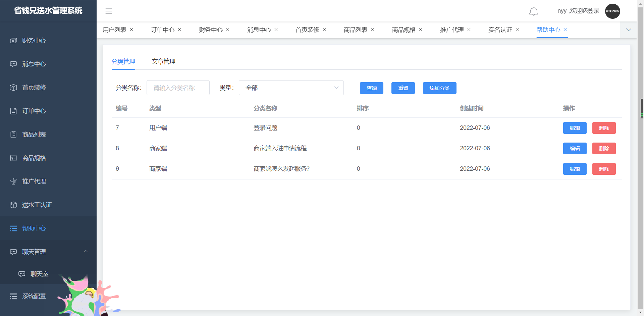Open the notification bell icon
The image size is (644, 316).
click(x=533, y=11)
